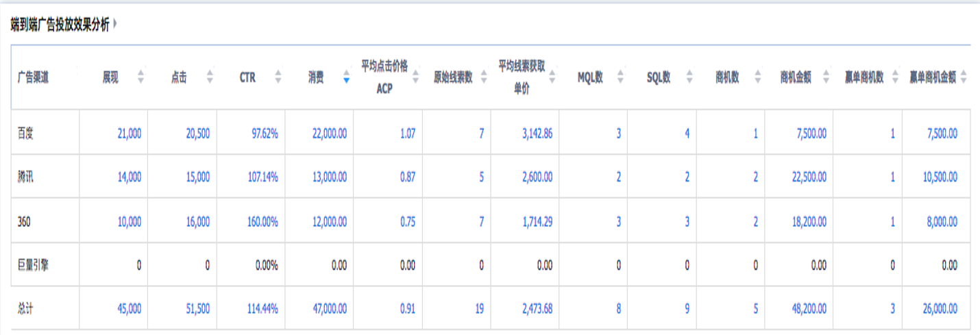Open 总计 CTR value 114.44%
The image size is (980, 335).
click(x=263, y=309)
